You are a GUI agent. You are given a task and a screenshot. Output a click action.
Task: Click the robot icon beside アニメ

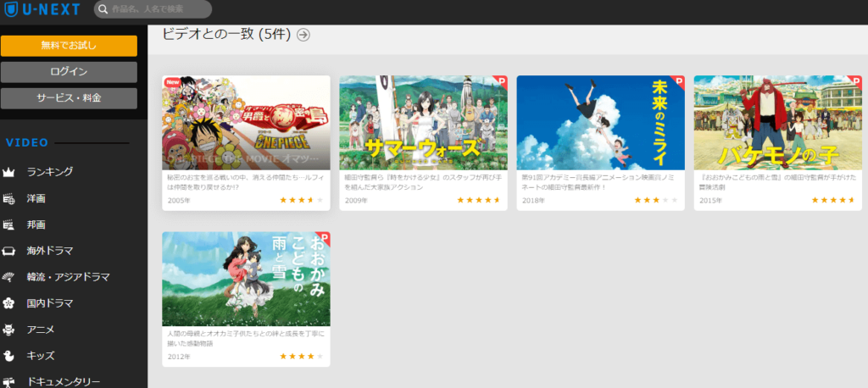click(x=8, y=330)
